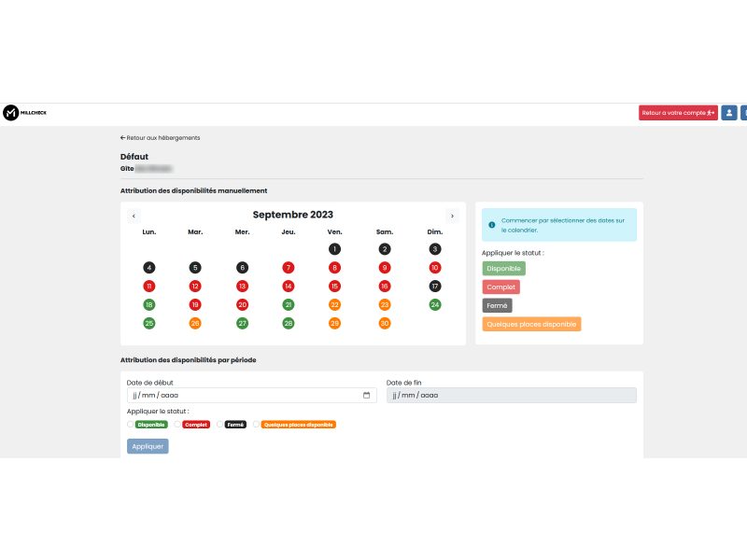Select orange day 30 on the calendar

click(385, 323)
